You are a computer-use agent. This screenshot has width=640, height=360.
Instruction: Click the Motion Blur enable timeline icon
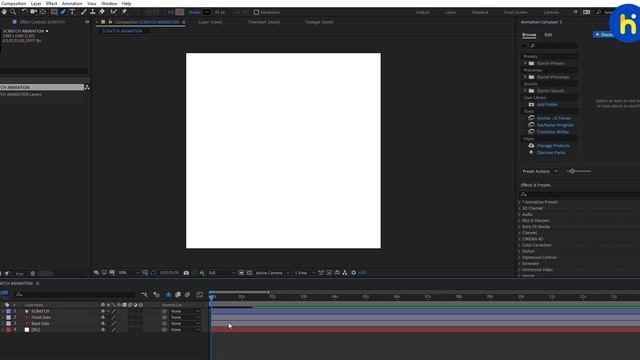click(x=187, y=294)
